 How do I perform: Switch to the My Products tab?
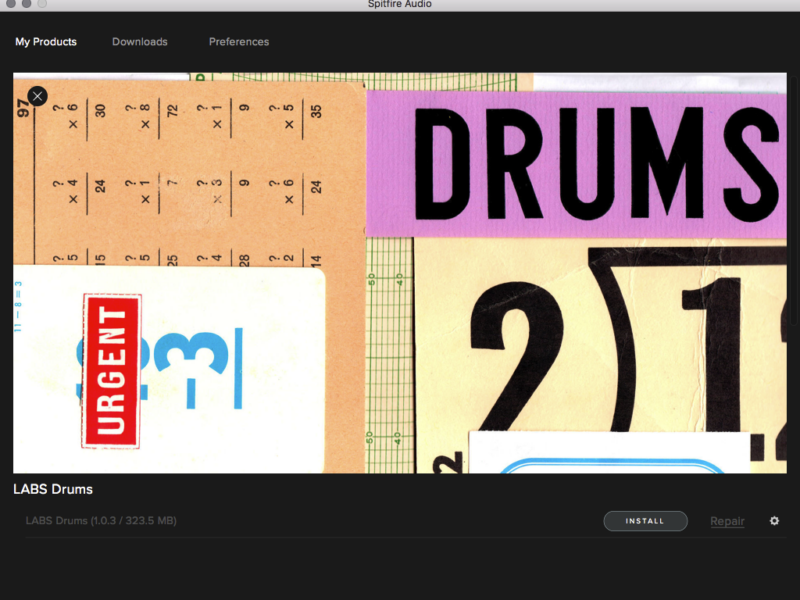coord(46,42)
